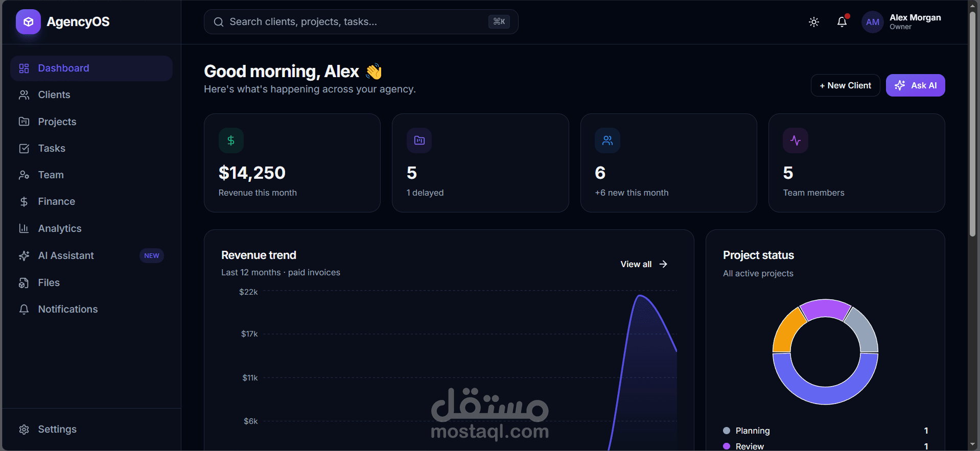
Task: Click the gray Planning legend dot
Action: click(727, 431)
